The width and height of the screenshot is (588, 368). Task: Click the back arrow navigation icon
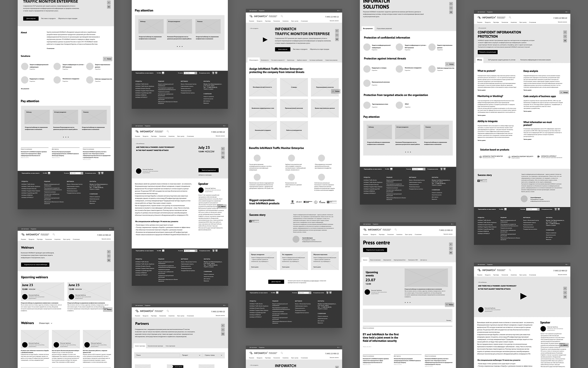click(x=250, y=28)
